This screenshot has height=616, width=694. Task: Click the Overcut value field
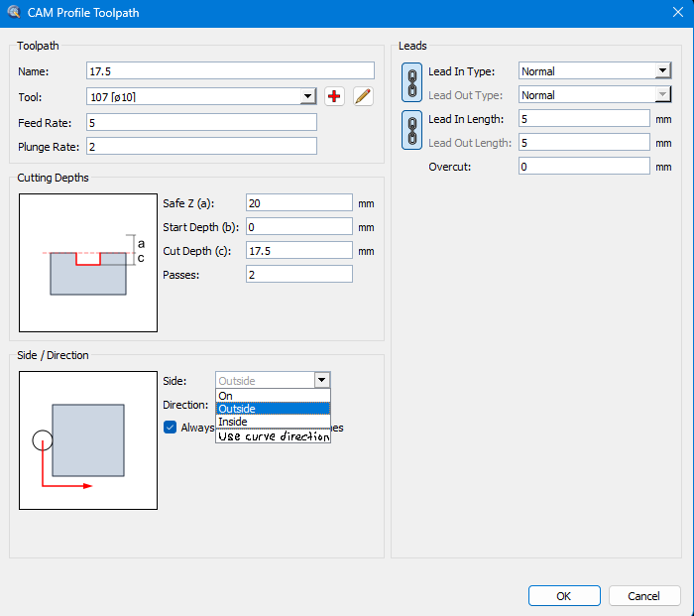tap(584, 167)
